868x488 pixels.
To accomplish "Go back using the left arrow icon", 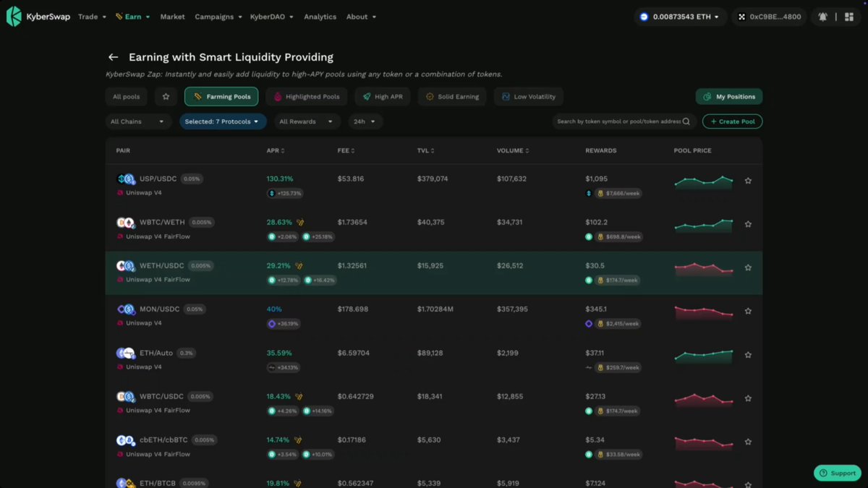I will tap(113, 57).
